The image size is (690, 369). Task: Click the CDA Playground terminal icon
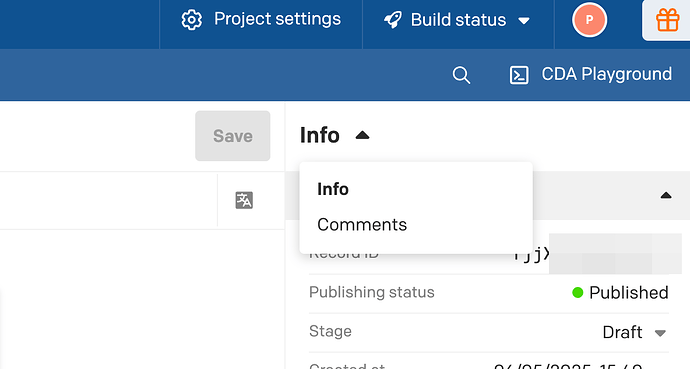pos(519,75)
